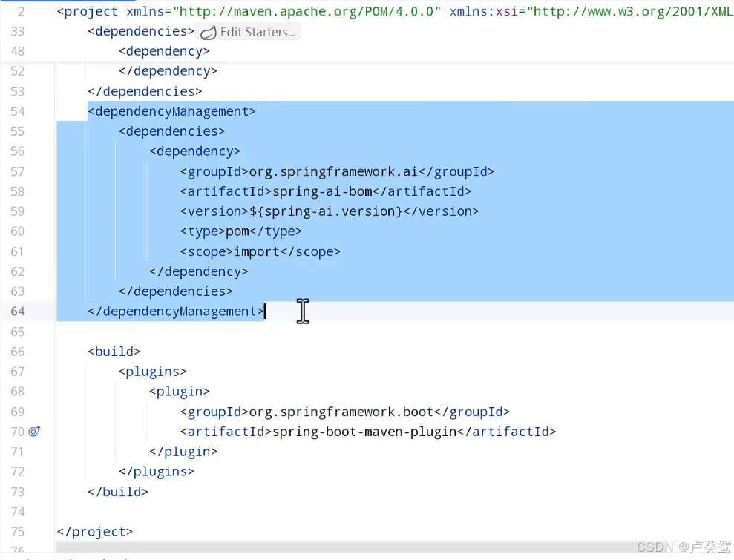Click the dependency tag on line 56
Screen dimensions: 734x560
point(194,151)
